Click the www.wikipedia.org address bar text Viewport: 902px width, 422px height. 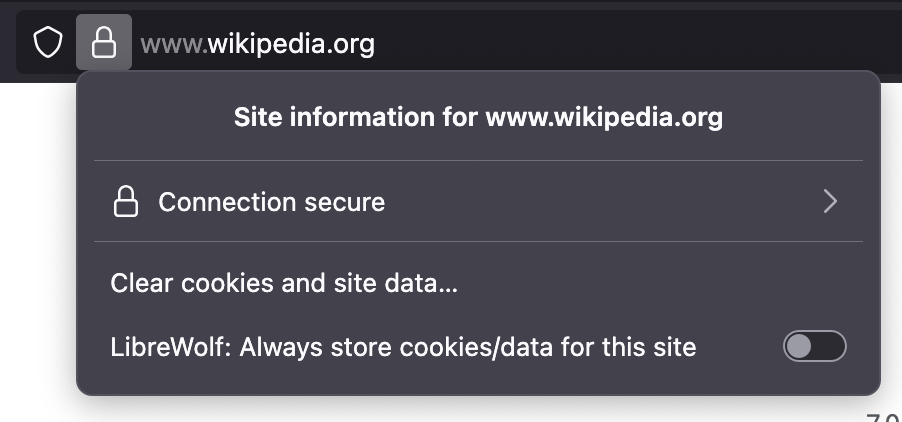(x=258, y=44)
